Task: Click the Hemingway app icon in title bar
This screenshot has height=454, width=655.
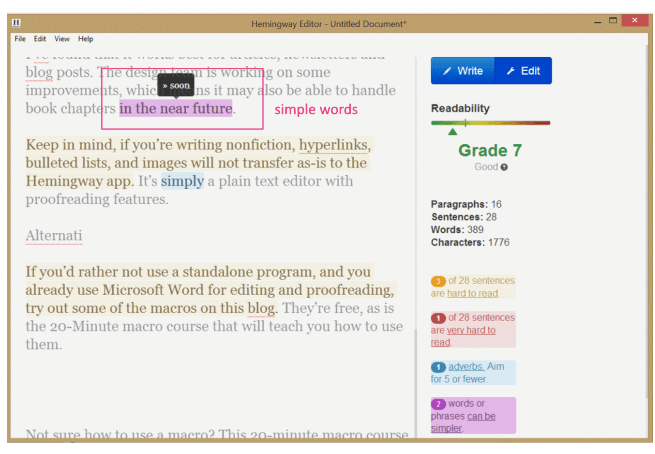Action: point(16,23)
